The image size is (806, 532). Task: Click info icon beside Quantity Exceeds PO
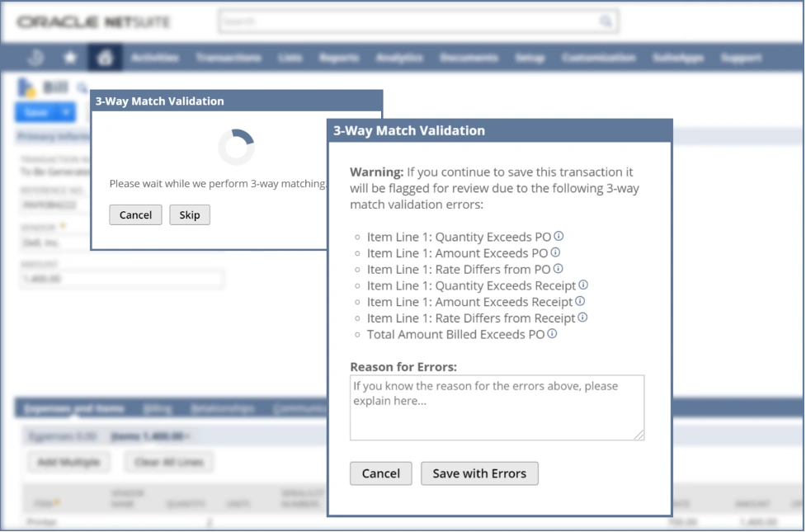click(559, 237)
